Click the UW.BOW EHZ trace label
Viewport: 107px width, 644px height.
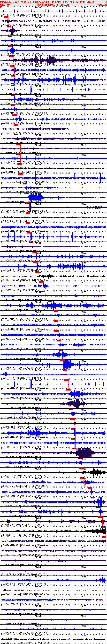pos(24,309)
